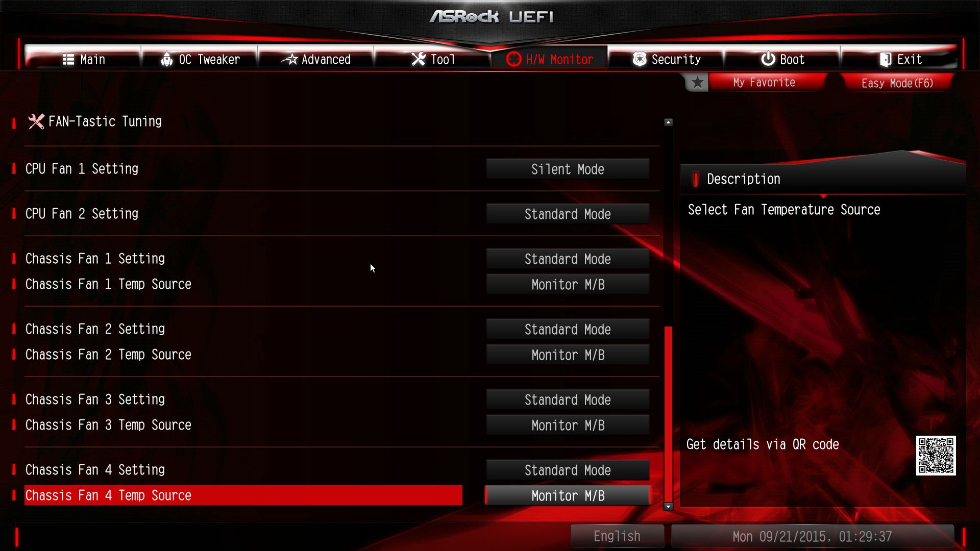The width and height of the screenshot is (980, 551).
Task: Open Chassis Fan 1 Temp Source dropdown
Action: (568, 285)
